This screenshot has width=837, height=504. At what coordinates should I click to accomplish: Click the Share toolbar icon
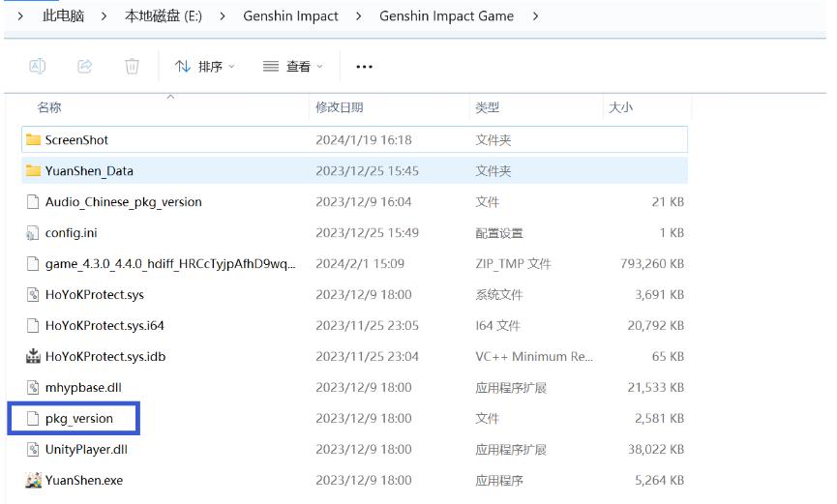tap(85, 66)
